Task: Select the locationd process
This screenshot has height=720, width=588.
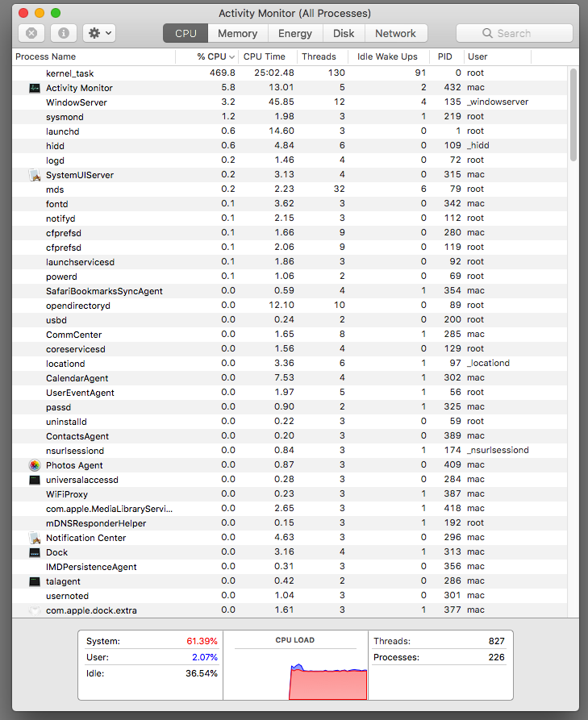Action: (290, 363)
